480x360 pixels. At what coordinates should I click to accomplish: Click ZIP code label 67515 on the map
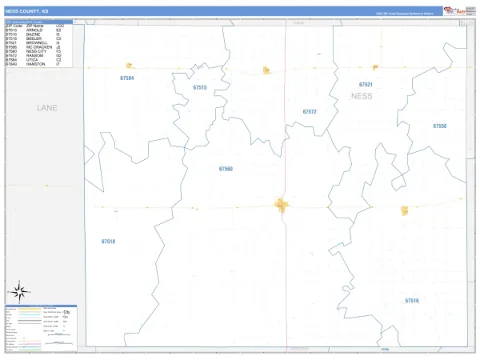tap(200, 87)
